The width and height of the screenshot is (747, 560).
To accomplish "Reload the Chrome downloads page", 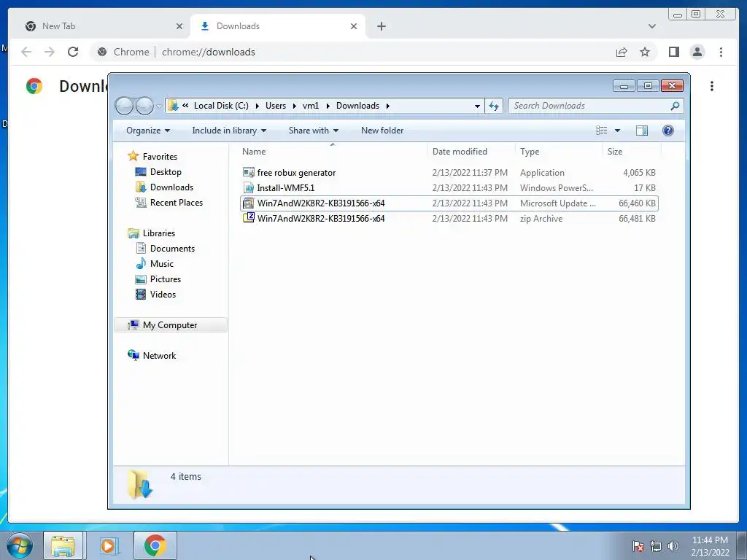I will [73, 52].
